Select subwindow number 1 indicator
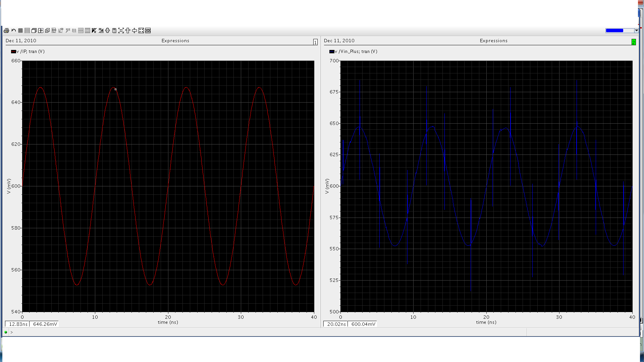The height and width of the screenshot is (362, 644). coord(315,42)
